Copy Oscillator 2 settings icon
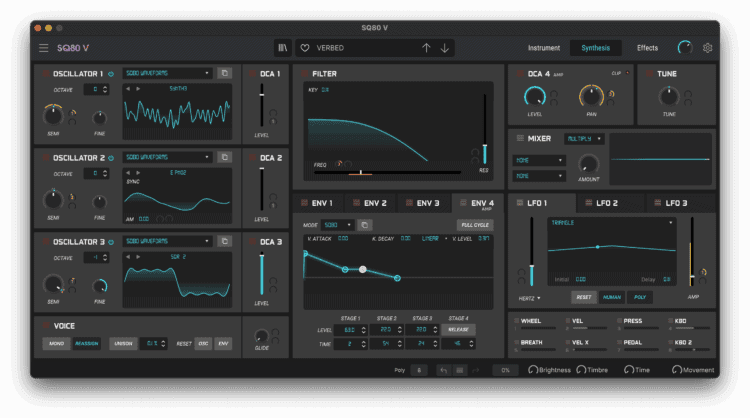The height and width of the screenshot is (418, 750). tap(224, 157)
